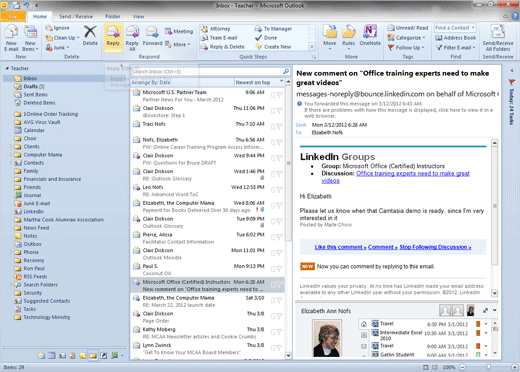Flag the Lynn Zwinck message
520x372 pixels.
click(x=279, y=348)
